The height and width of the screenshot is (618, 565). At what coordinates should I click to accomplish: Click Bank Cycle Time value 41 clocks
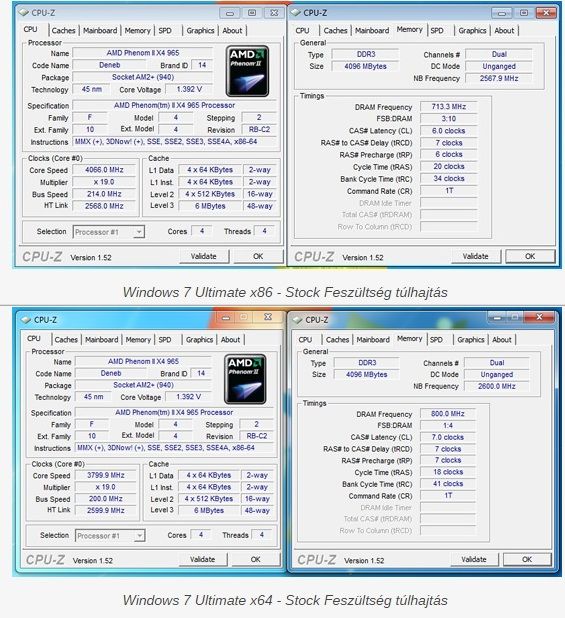click(448, 484)
